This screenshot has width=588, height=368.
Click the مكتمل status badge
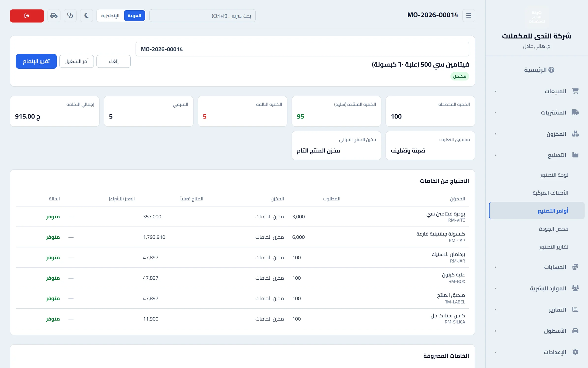coord(460,76)
